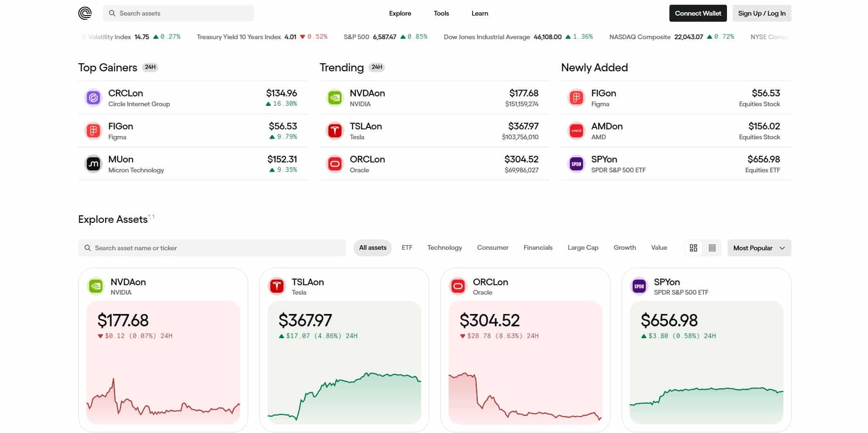
Task: Click Treasury Yield 10 Years Index ticker
Action: pos(262,37)
